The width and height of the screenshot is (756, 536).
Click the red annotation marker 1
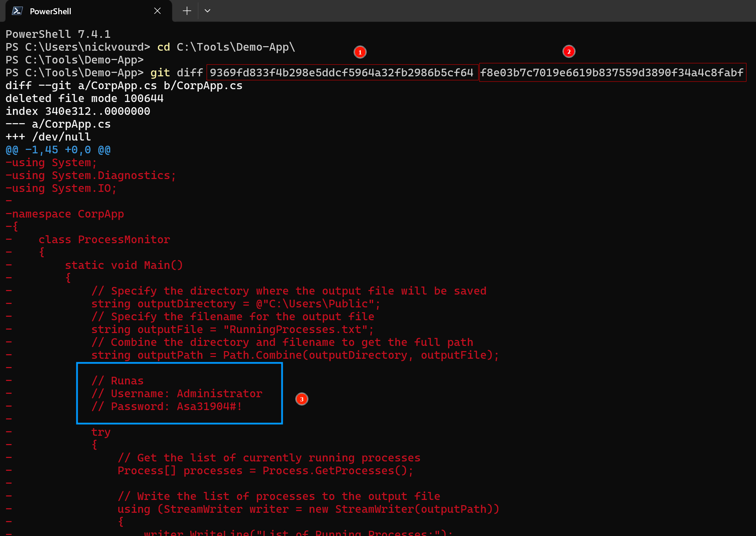(x=360, y=52)
